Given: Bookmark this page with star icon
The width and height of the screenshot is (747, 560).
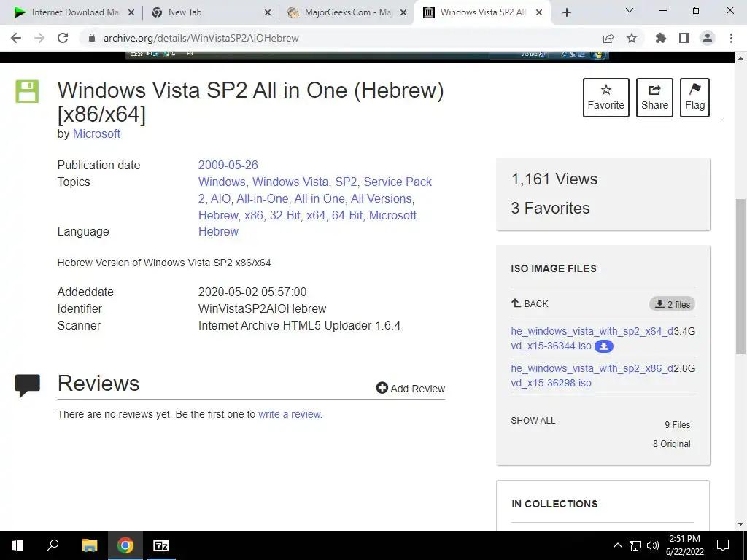Looking at the screenshot, I should [x=632, y=38].
